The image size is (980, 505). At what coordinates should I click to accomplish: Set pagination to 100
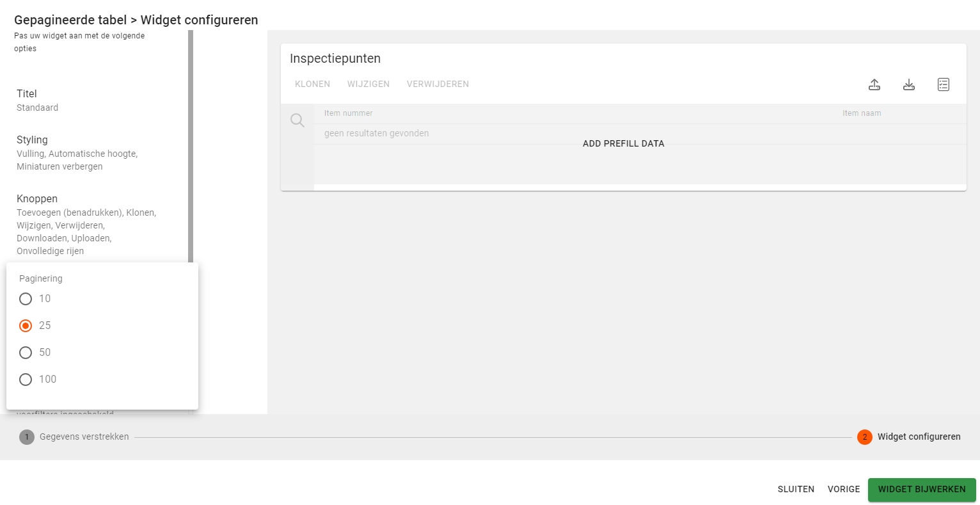[26, 380]
